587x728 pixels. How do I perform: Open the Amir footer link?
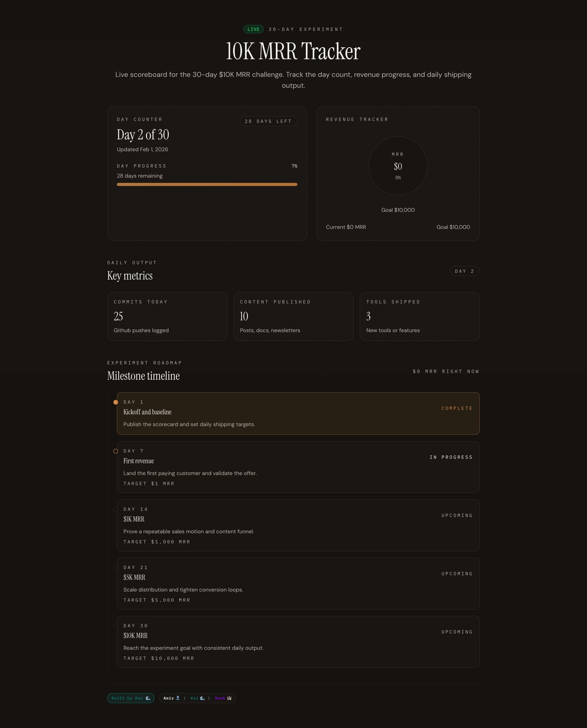tap(168, 698)
